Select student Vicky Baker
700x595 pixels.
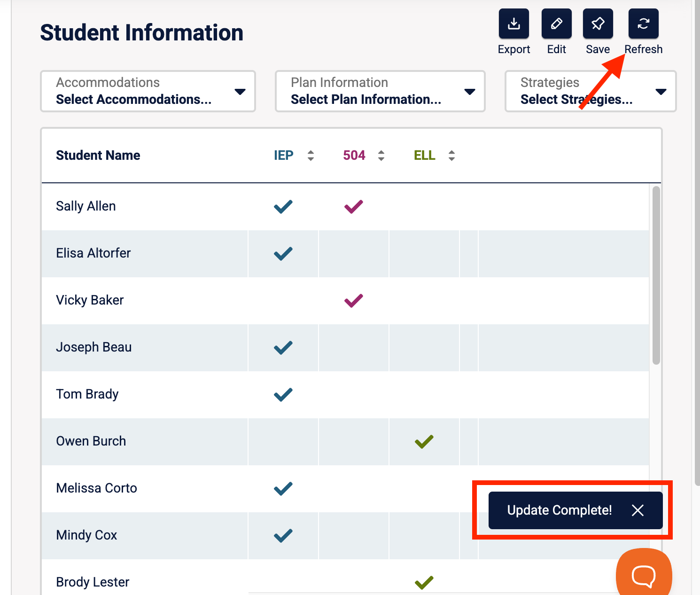[x=90, y=300]
